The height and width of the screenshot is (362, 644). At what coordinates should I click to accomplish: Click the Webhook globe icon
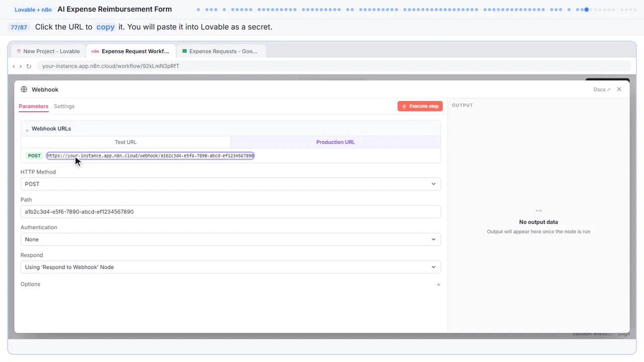[x=24, y=89]
